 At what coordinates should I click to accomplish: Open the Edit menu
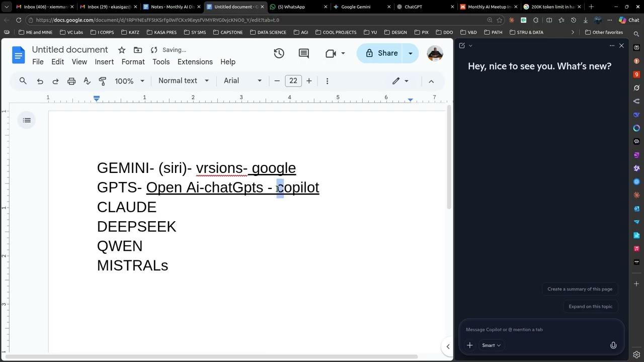point(57,62)
